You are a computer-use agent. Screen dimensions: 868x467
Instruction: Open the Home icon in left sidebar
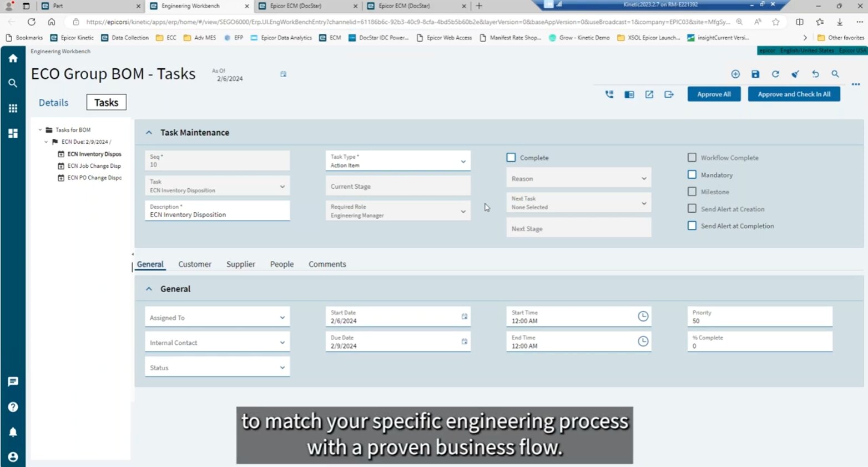13,58
